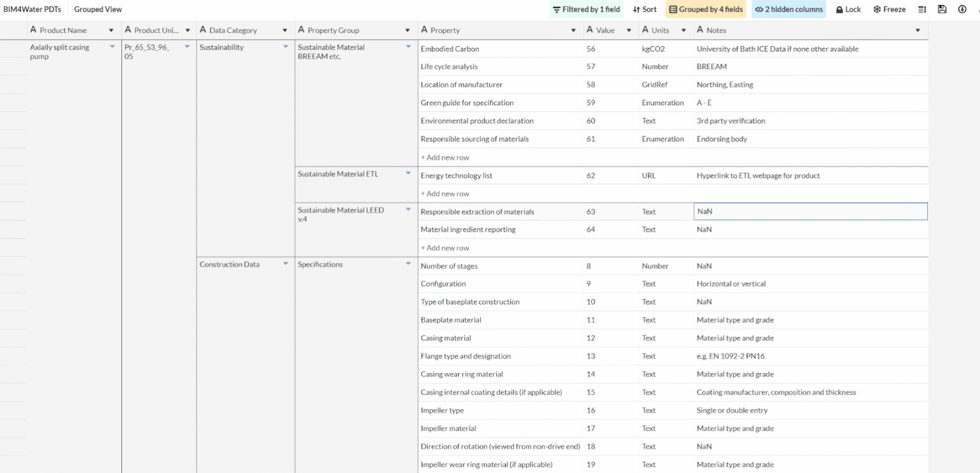Open the row height icon
980x473 pixels.
(922, 9)
